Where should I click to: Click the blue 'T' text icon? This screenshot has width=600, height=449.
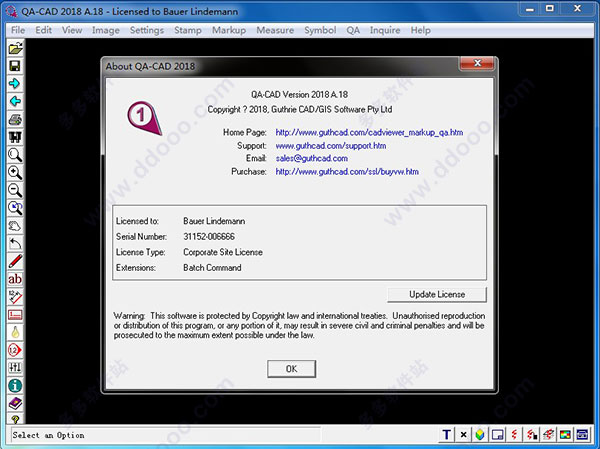pyautogui.click(x=446, y=434)
